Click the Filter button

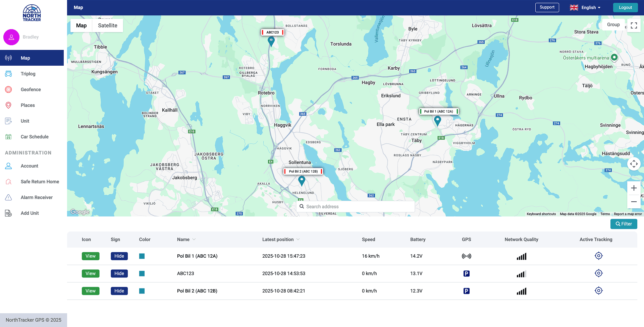624,224
